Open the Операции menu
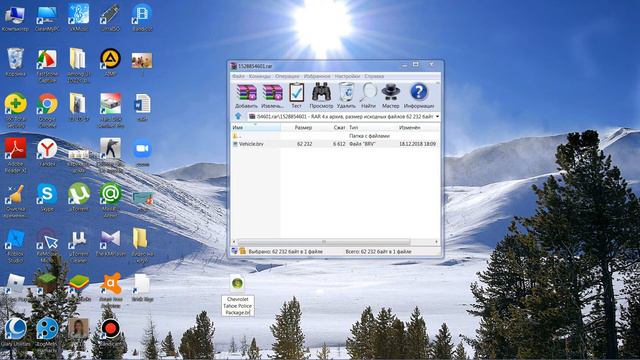 pos(287,76)
